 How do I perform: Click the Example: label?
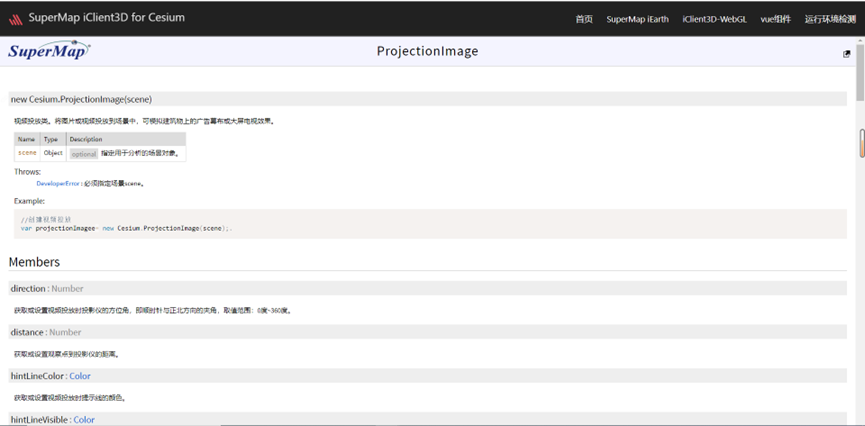[30, 201]
